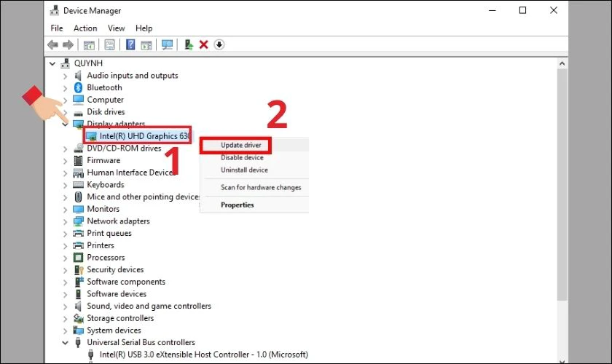Image resolution: width=612 pixels, height=364 pixels.
Task: Open the blue Help toolbar icon
Action: click(x=130, y=44)
